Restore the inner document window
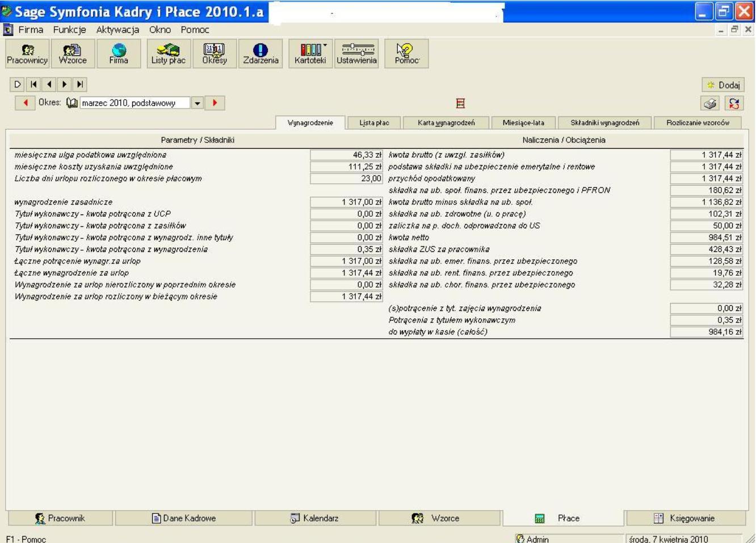This screenshot has height=543, width=756. tap(736, 30)
